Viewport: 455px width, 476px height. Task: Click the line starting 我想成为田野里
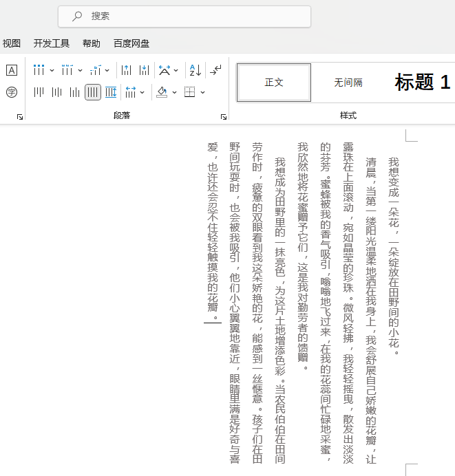coord(280,310)
